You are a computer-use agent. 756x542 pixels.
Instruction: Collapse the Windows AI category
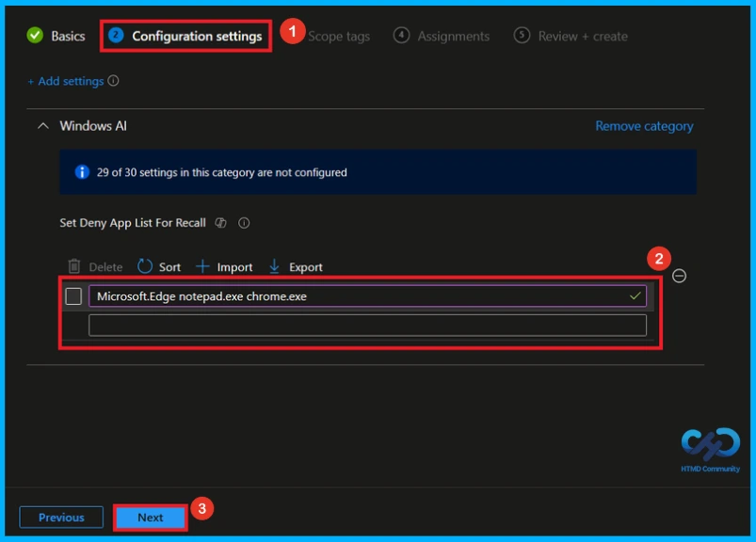click(x=43, y=126)
